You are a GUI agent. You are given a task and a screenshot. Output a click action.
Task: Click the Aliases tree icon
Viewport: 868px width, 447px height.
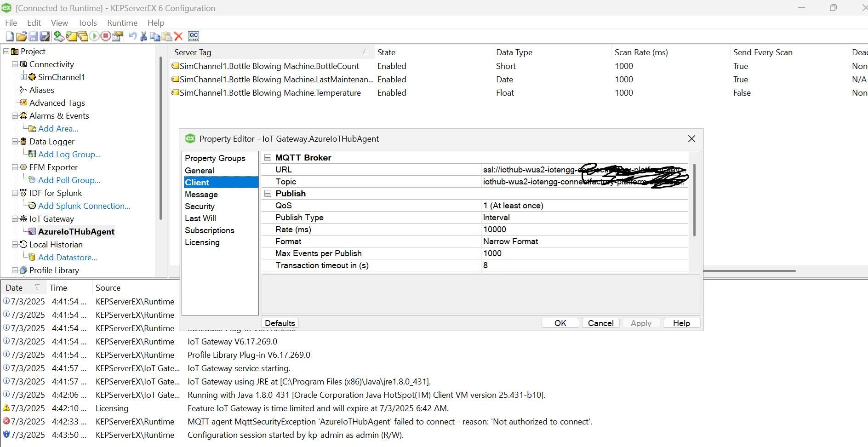click(x=23, y=90)
